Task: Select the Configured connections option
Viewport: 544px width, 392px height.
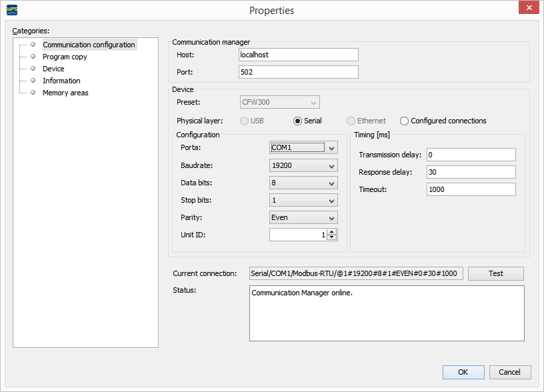Action: pyautogui.click(x=404, y=121)
